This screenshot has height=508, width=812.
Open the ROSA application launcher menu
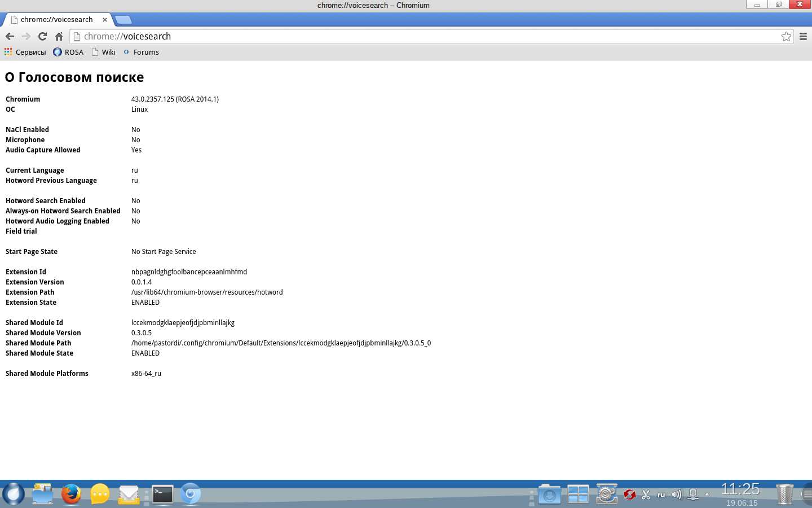point(14,494)
